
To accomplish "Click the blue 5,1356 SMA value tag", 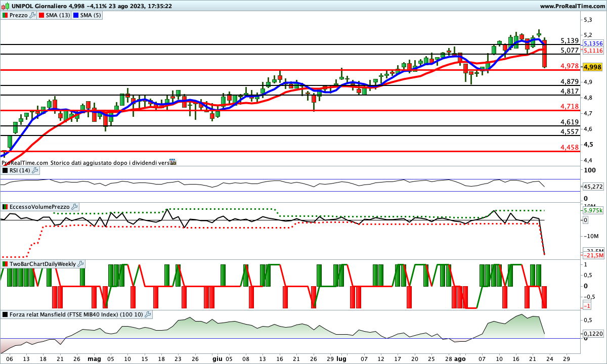I will tap(592, 44).
